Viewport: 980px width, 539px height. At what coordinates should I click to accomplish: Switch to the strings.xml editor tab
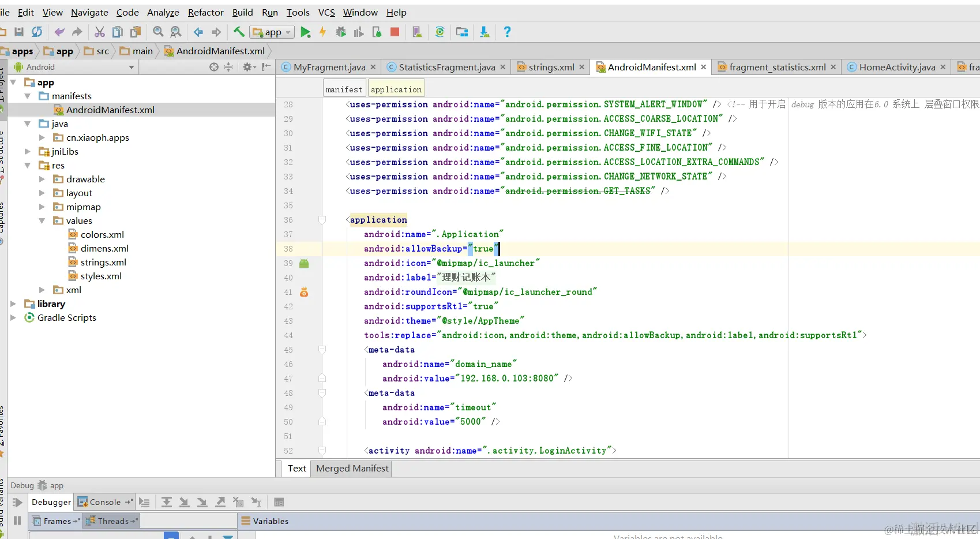[551, 68]
